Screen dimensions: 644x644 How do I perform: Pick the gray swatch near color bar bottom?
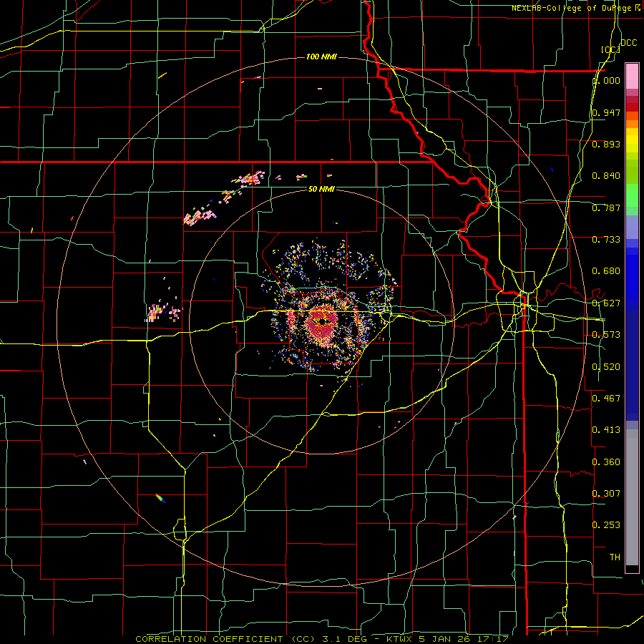click(x=632, y=497)
